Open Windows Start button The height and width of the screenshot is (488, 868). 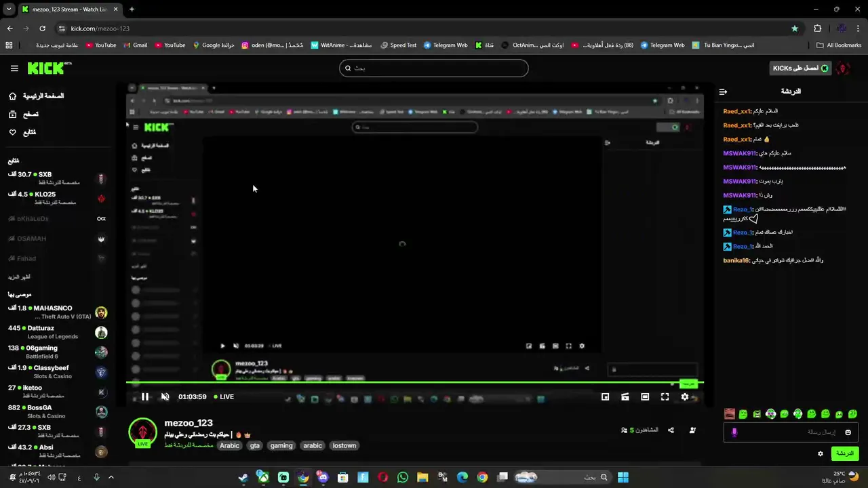pos(623,477)
